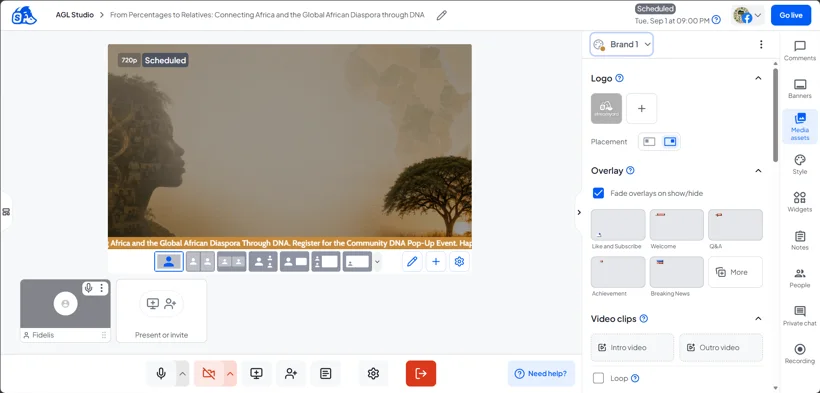Select the Media assets tab
The width and height of the screenshot is (820, 393).
[800, 127]
